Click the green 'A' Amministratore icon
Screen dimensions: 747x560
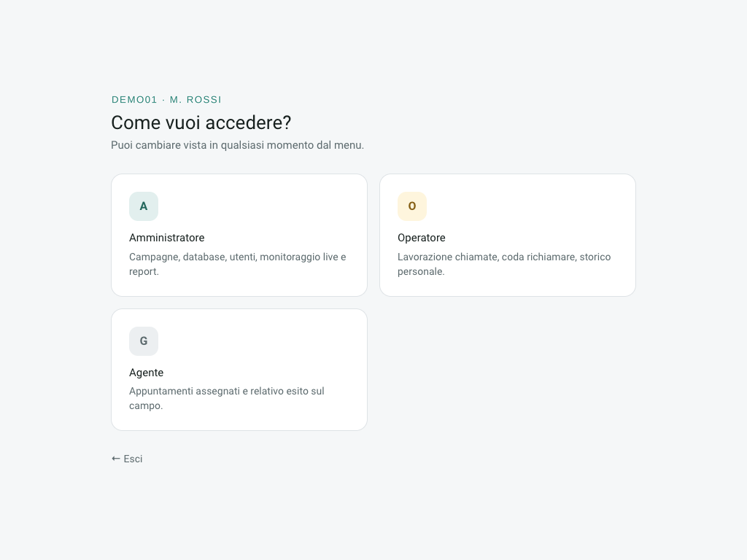point(144,206)
